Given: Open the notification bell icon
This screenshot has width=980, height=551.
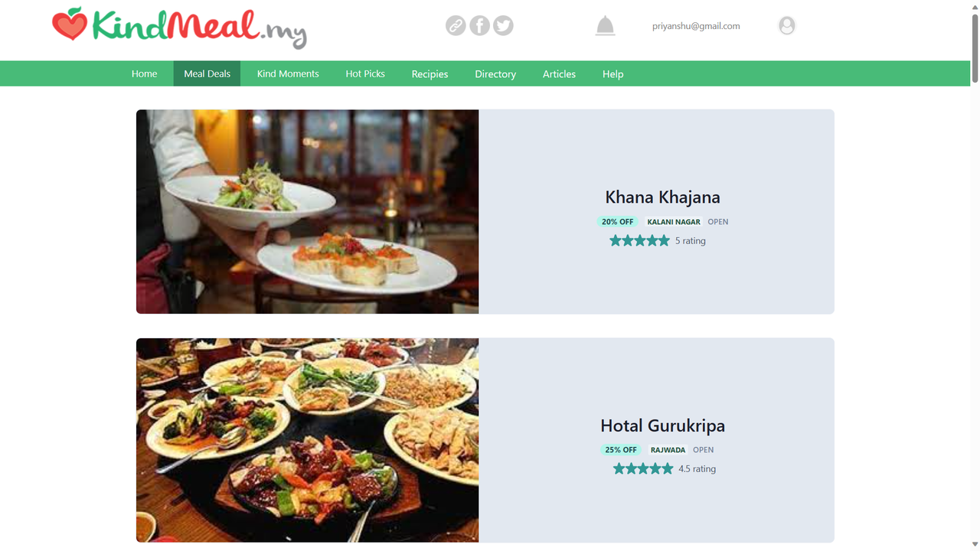Looking at the screenshot, I should [x=605, y=25].
